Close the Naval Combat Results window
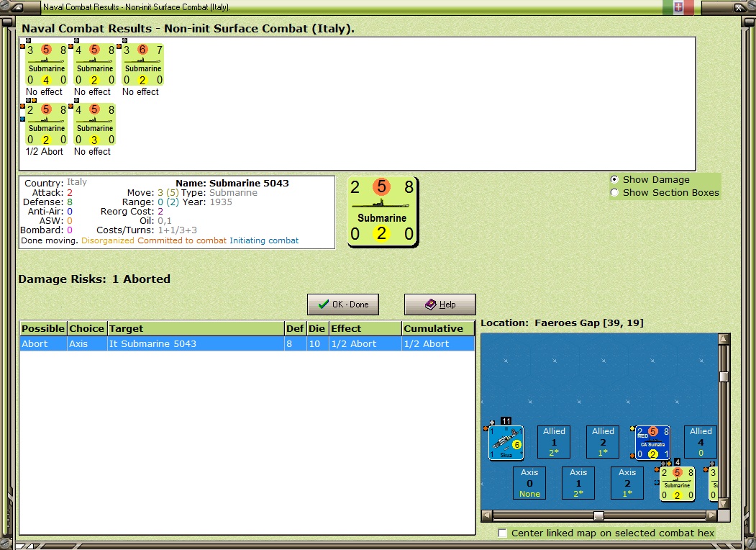Screen dimensions: 756x550 (x=739, y=6)
